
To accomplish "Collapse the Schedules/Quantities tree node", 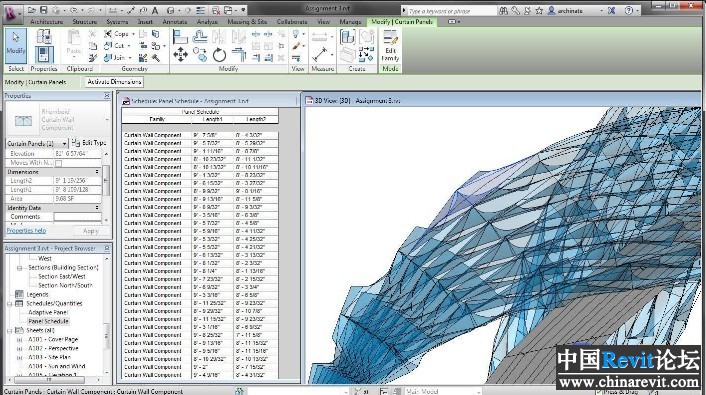I will click(x=9, y=304).
